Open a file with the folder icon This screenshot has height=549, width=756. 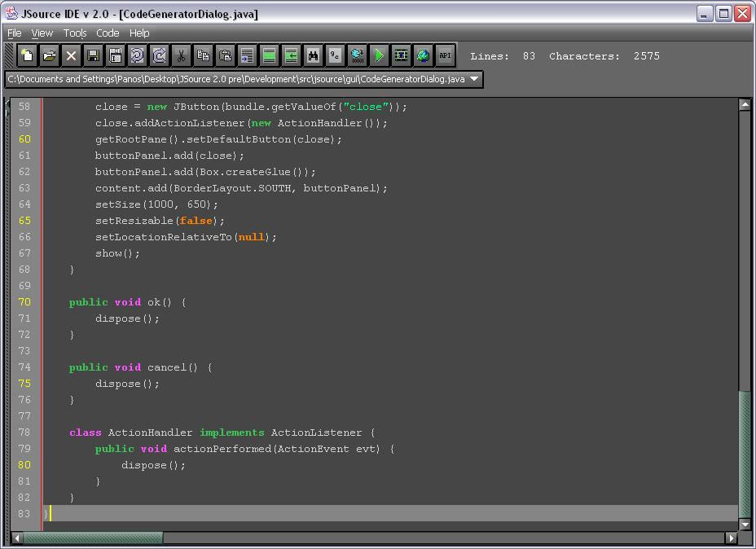pyautogui.click(x=49, y=56)
